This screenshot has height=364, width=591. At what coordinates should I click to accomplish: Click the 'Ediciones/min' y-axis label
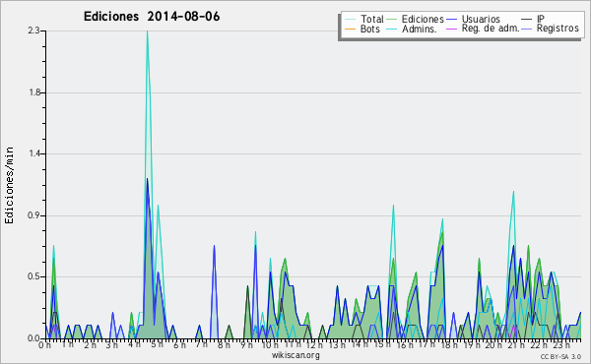coord(9,185)
